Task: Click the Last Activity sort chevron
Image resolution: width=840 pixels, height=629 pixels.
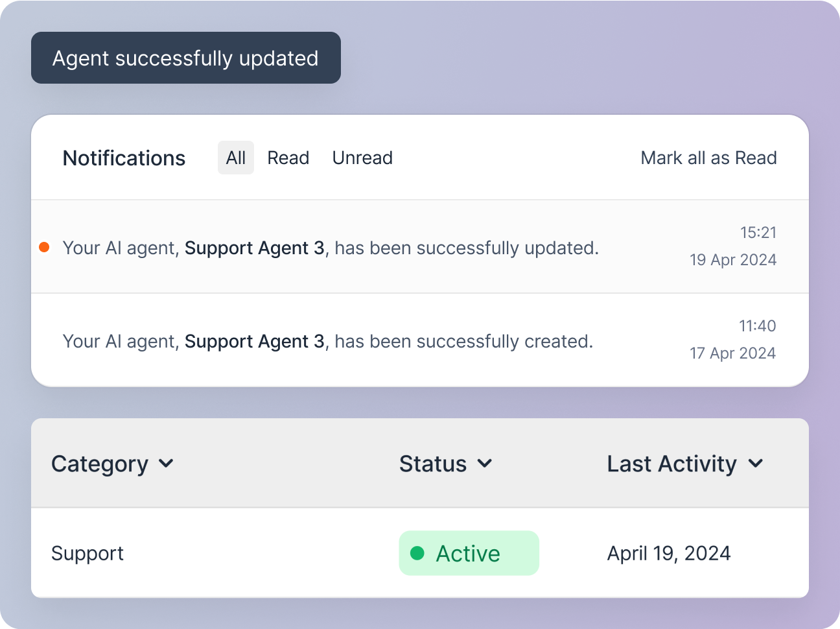Action: 756,463
